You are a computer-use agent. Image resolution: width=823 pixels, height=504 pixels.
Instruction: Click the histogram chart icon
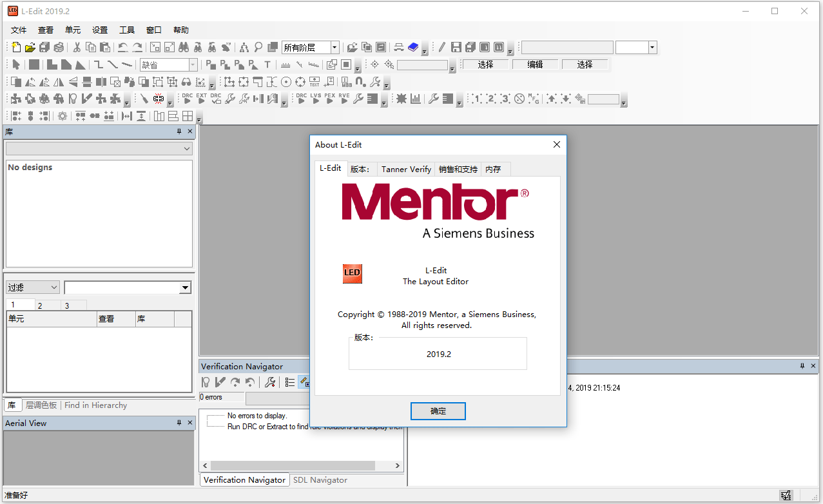pyautogui.click(x=415, y=99)
